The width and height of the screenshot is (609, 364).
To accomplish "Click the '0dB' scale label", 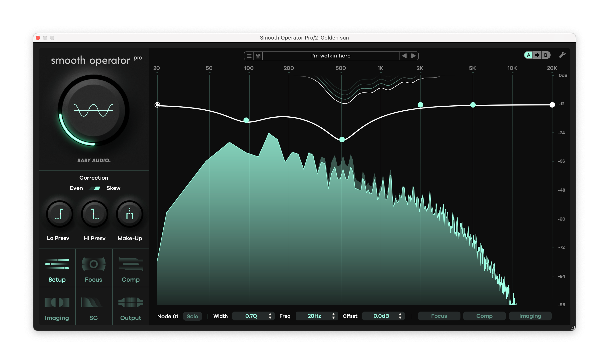I will click(563, 75).
